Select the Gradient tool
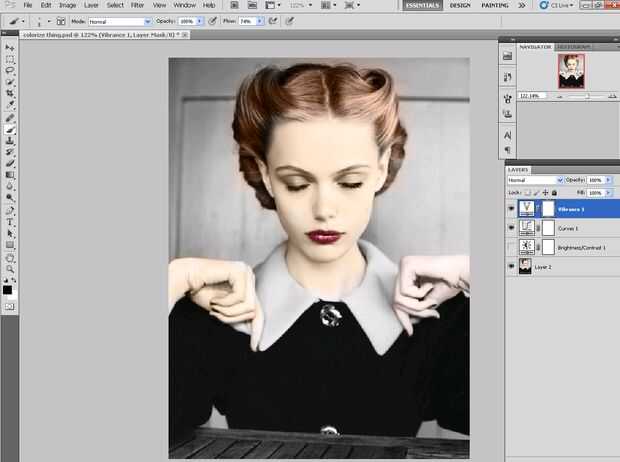620x462 pixels. 9,175
